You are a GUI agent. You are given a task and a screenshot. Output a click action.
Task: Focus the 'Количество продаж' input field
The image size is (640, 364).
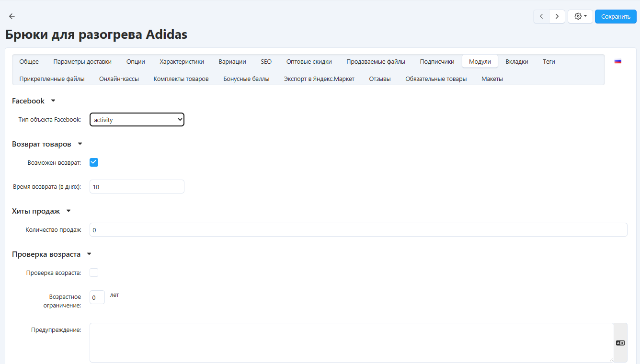[358, 230]
